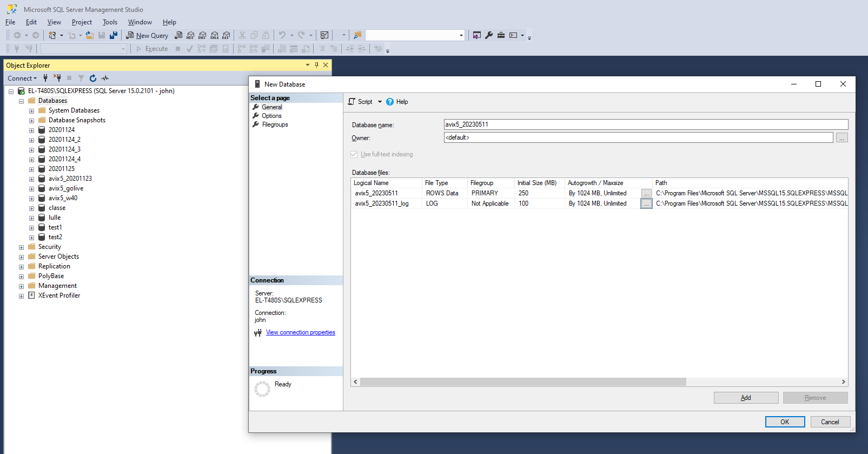Click the New Query toolbar button
Viewport: 868px width, 454px height.
[147, 35]
